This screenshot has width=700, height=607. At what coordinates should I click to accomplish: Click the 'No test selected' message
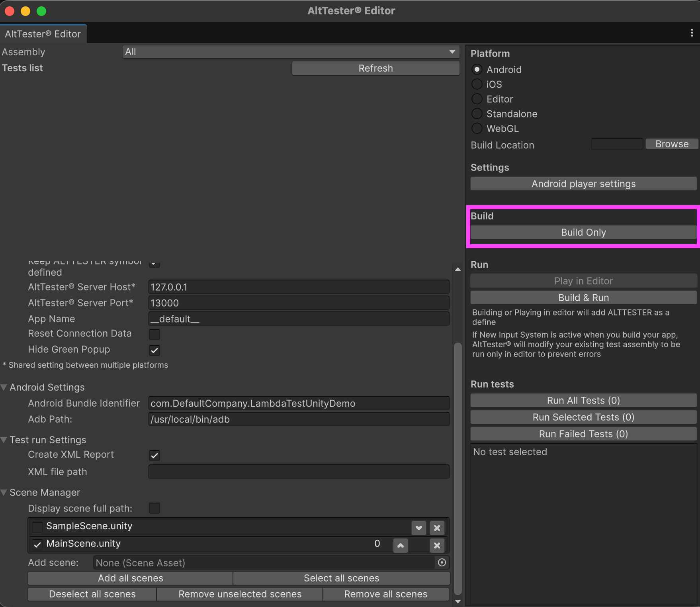point(510,452)
